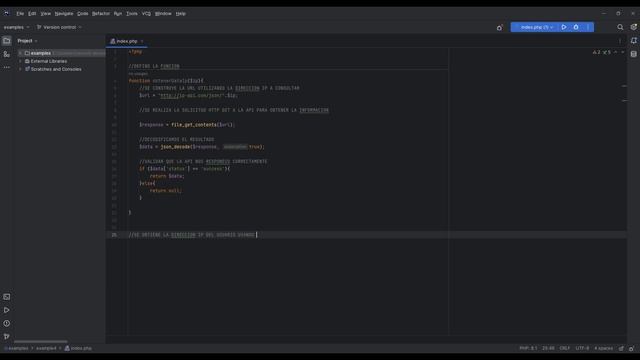Click the cursor line:column position in status bar
640x360 pixels.
click(548, 348)
